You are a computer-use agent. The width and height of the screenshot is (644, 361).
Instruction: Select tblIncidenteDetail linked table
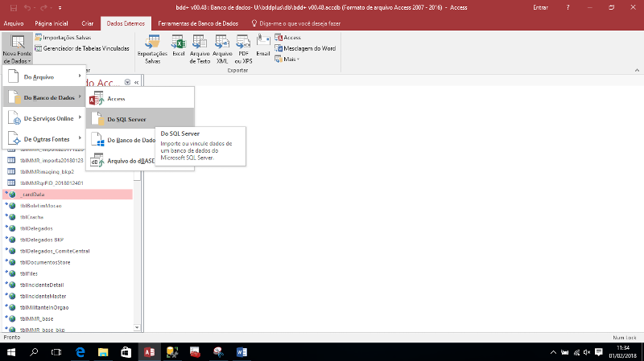(x=68, y=285)
